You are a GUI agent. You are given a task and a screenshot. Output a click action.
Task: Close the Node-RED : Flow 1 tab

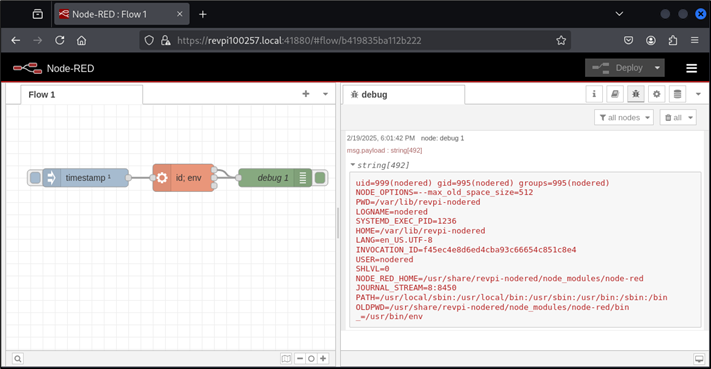(180, 14)
